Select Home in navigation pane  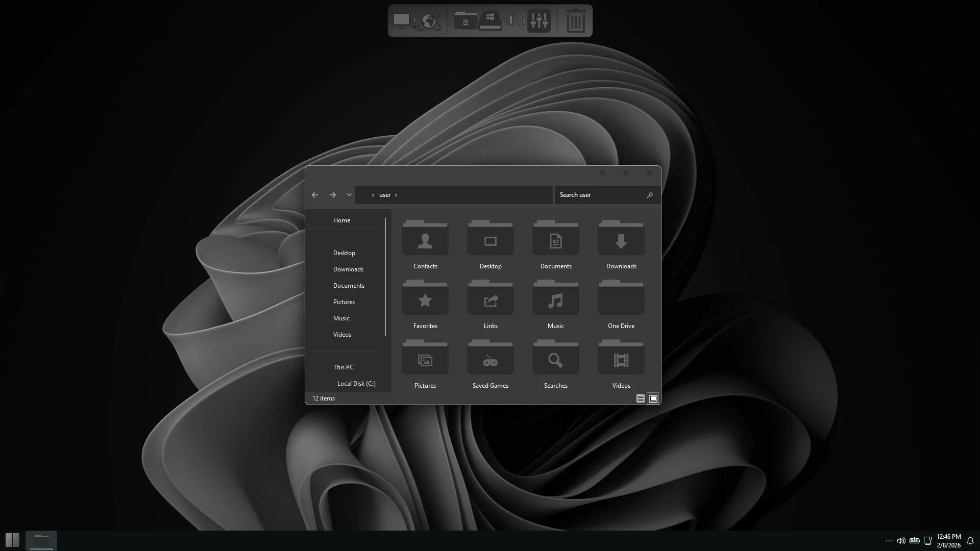pyautogui.click(x=341, y=220)
